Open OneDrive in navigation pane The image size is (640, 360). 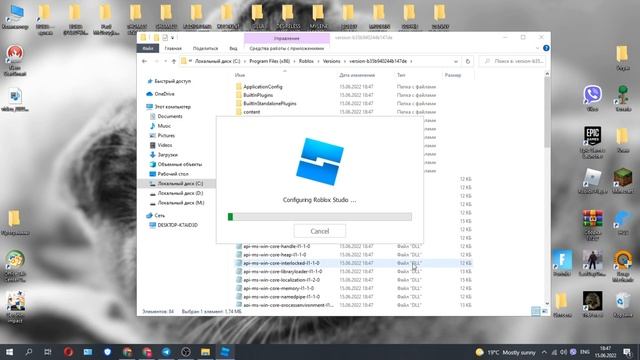(164, 94)
